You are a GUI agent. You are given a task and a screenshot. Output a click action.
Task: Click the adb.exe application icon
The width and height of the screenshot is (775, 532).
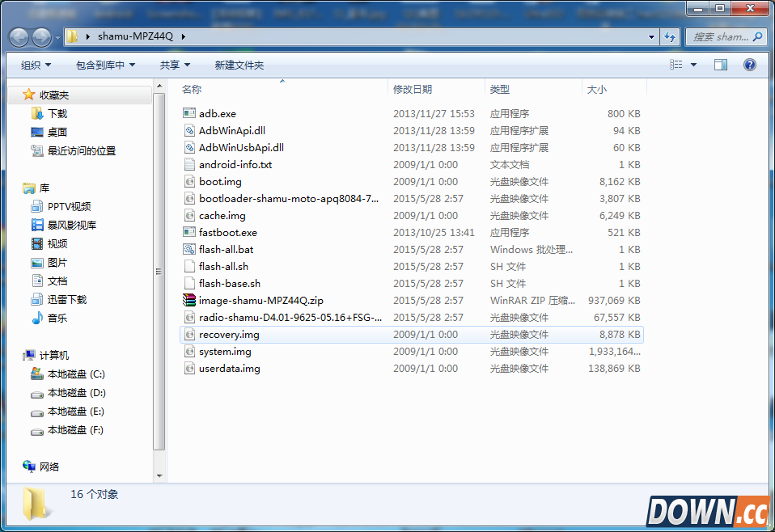click(x=189, y=114)
